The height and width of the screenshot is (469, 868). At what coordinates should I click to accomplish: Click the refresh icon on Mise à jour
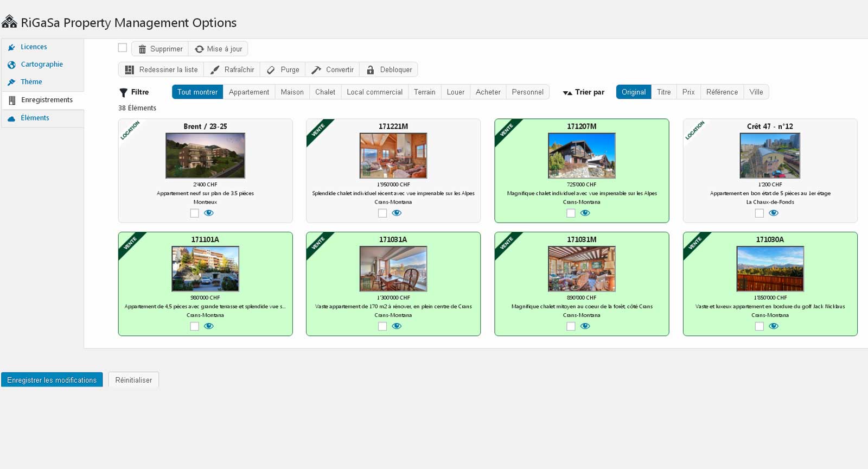point(199,49)
